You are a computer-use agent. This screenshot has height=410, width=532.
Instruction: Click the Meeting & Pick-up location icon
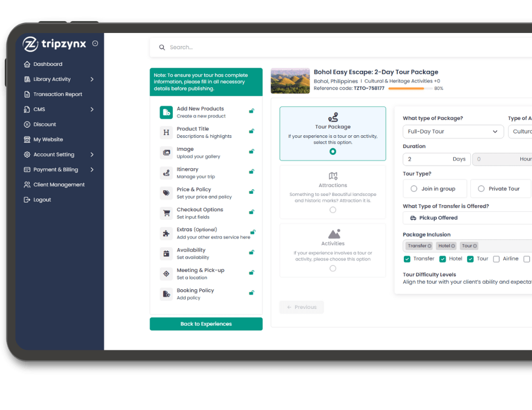(x=166, y=274)
